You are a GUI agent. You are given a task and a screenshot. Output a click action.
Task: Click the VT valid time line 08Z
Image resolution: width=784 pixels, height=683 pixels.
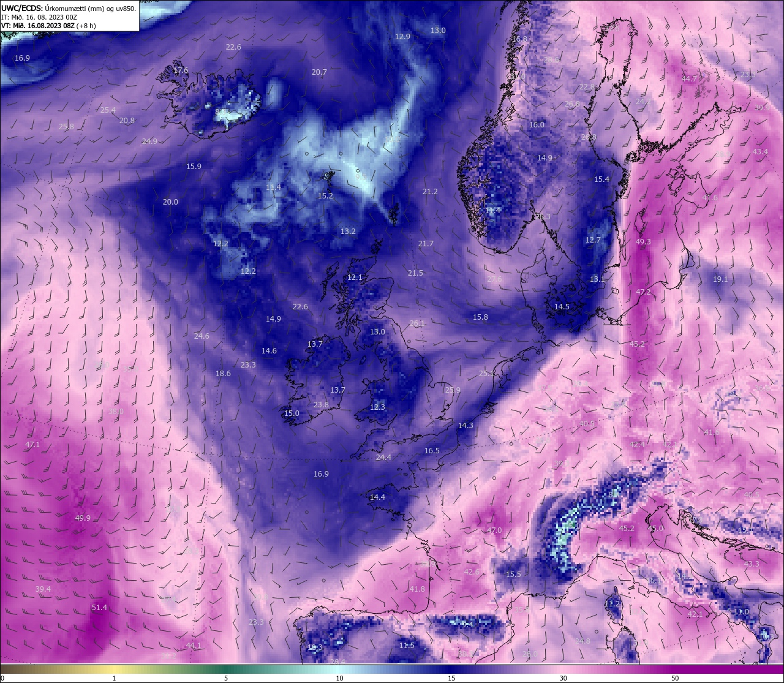tap(48, 26)
